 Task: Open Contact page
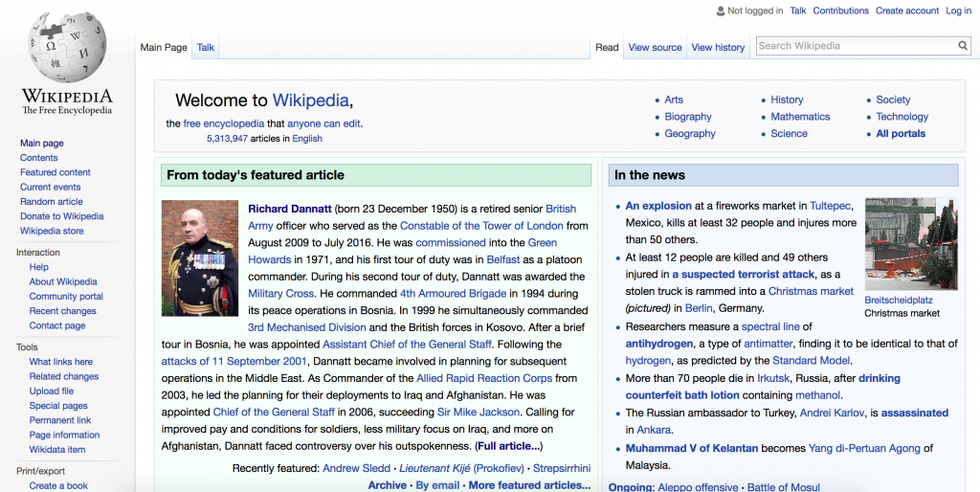[x=57, y=325]
